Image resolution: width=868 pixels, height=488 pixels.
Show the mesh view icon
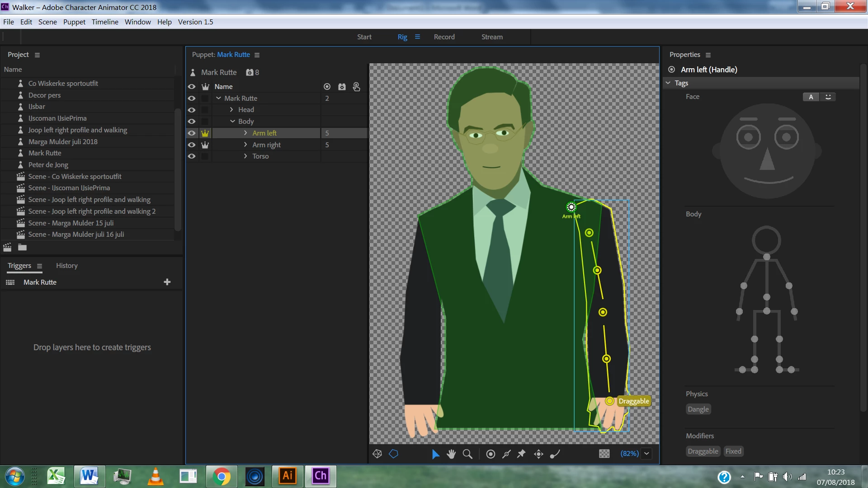click(x=377, y=454)
